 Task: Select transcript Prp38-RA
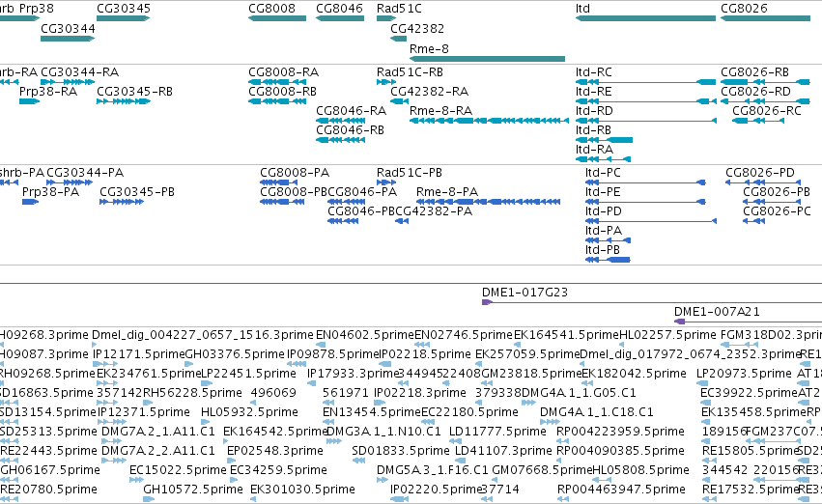(29, 101)
